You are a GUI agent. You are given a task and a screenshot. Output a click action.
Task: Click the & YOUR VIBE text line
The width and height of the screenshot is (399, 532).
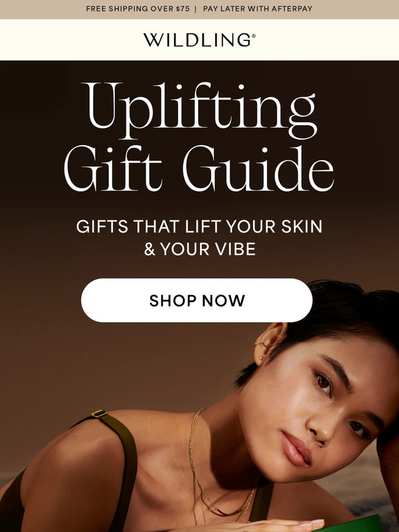point(199,250)
